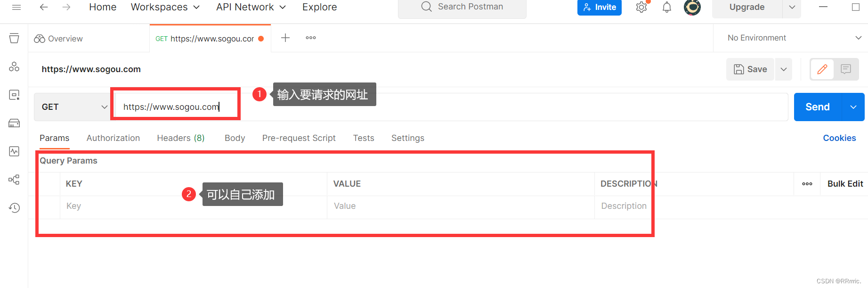Open the Explore menu
This screenshot has height=288, width=868.
pyautogui.click(x=319, y=7)
